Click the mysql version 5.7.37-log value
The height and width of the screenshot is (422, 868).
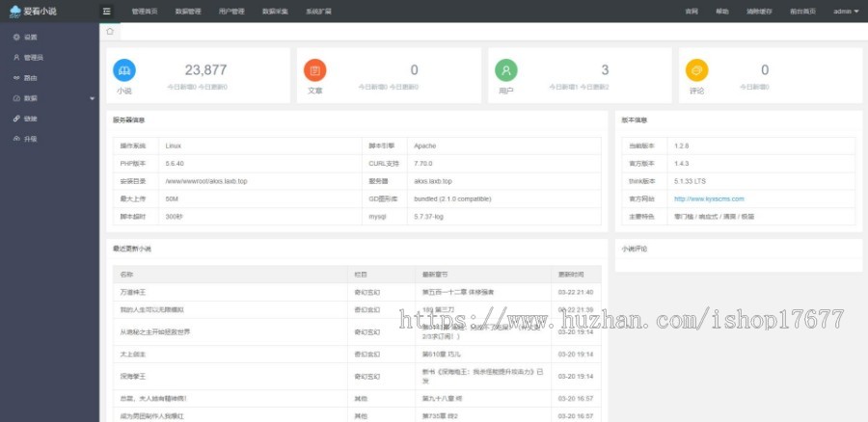pos(428,217)
